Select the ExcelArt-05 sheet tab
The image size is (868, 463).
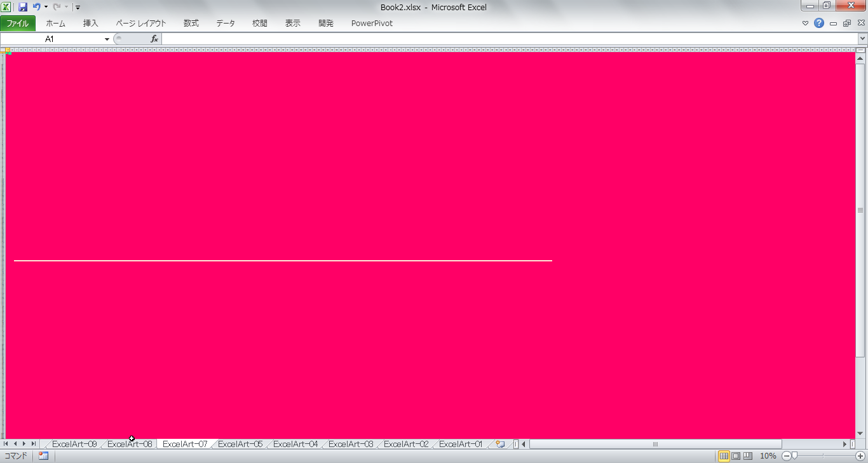(x=240, y=444)
